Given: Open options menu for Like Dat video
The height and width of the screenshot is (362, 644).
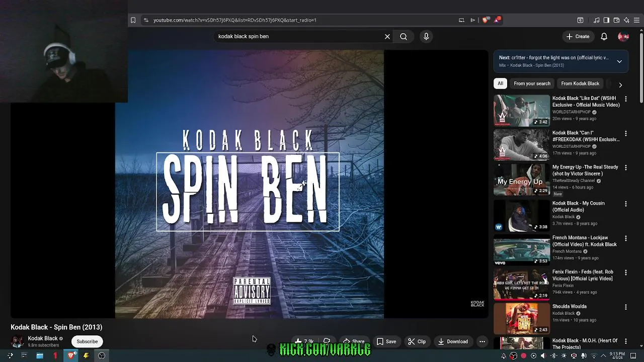Looking at the screenshot, I should [626, 99].
